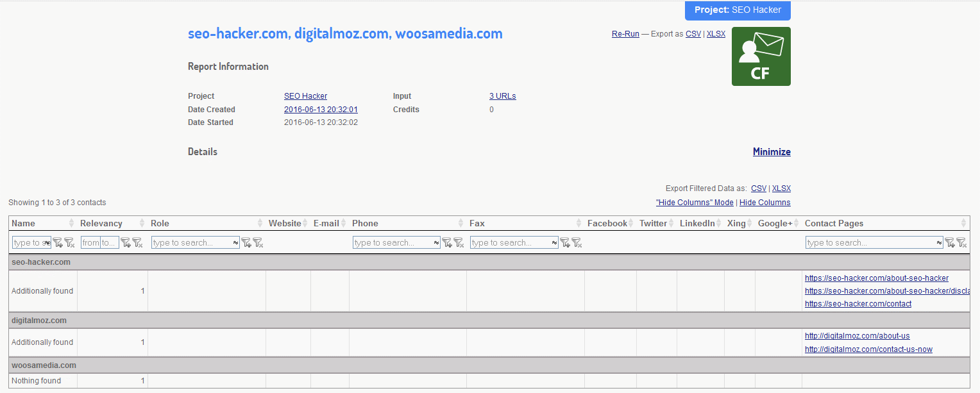Click add-filter funnel icon for Name column

coord(57,242)
